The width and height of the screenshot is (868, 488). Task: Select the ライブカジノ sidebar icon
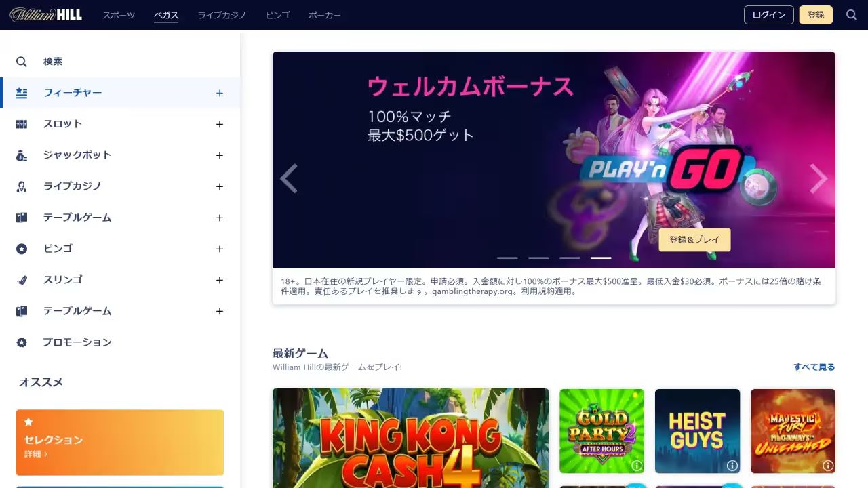tap(21, 186)
